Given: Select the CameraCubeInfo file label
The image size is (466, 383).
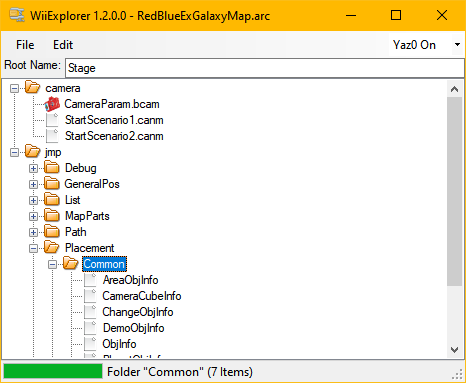Looking at the screenshot, I should click(142, 296).
